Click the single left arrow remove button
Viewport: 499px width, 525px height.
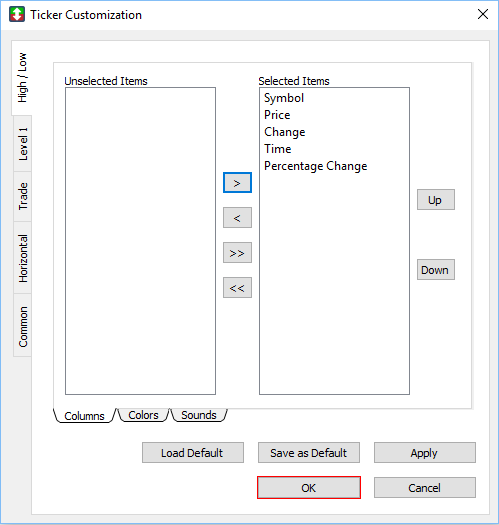coord(237,218)
